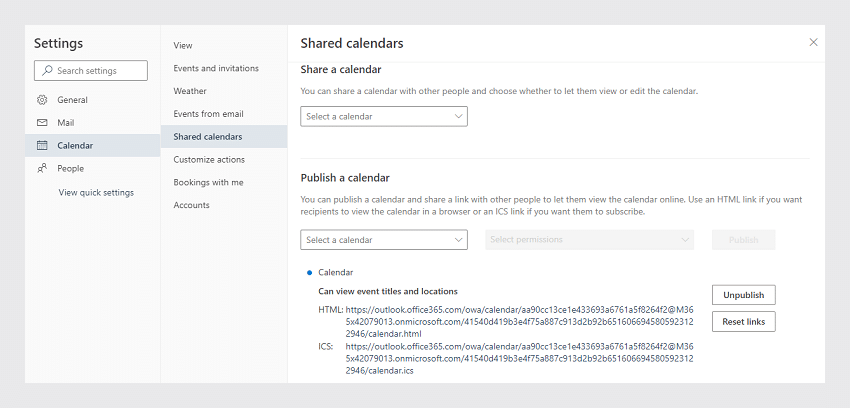Open Weather settings page
850x408 pixels.
224,91
